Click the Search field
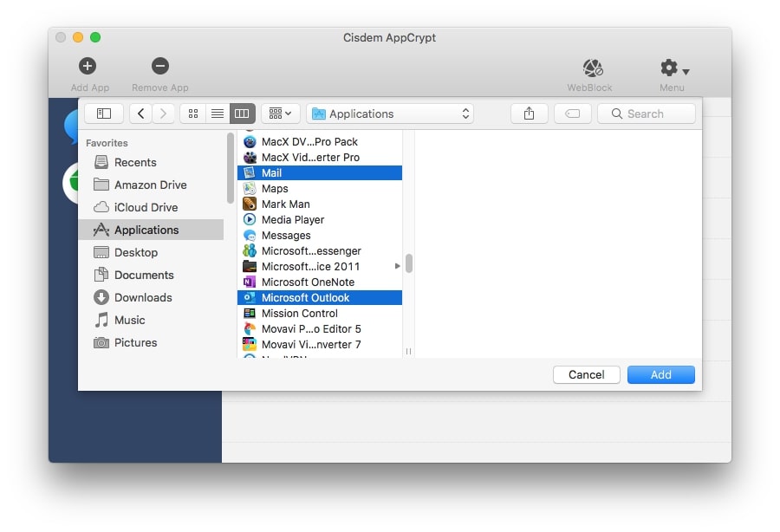780x532 pixels. pyautogui.click(x=647, y=114)
